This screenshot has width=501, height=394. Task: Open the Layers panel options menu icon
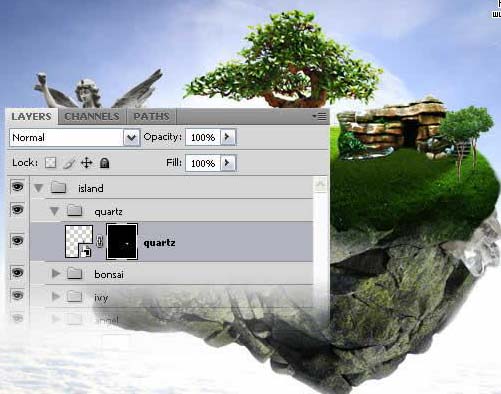(x=319, y=116)
